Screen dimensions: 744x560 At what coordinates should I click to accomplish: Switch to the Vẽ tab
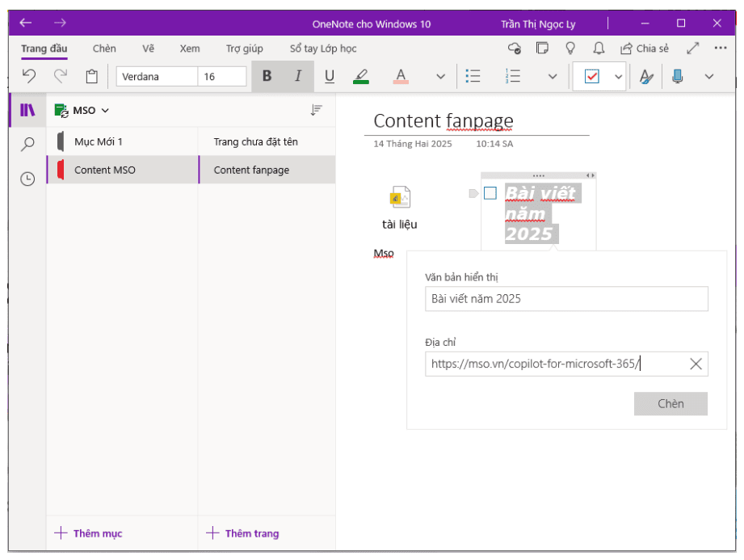point(148,48)
